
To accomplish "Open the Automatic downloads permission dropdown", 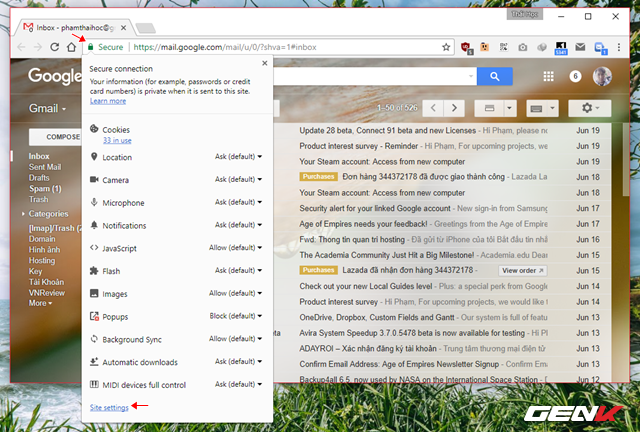I will pos(238,361).
